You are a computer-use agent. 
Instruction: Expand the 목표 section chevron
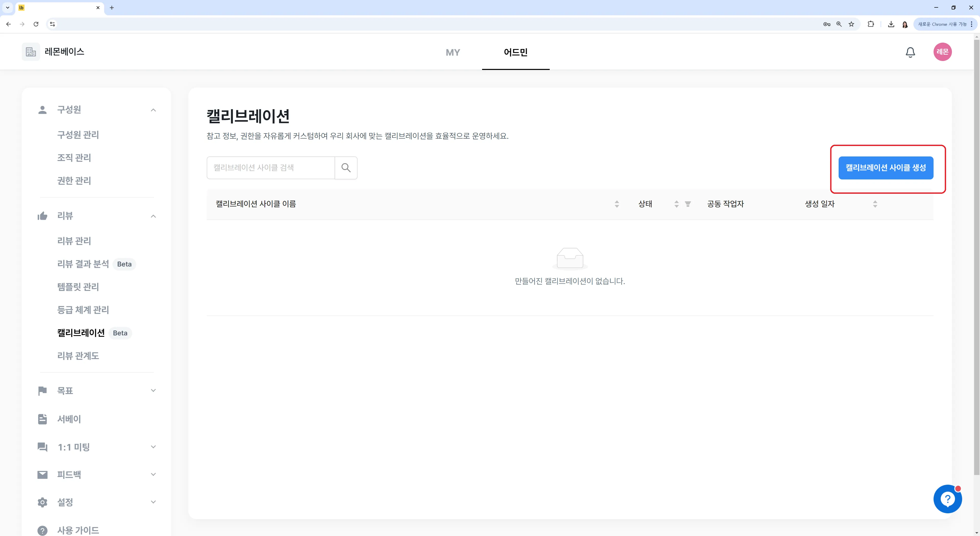coord(153,391)
